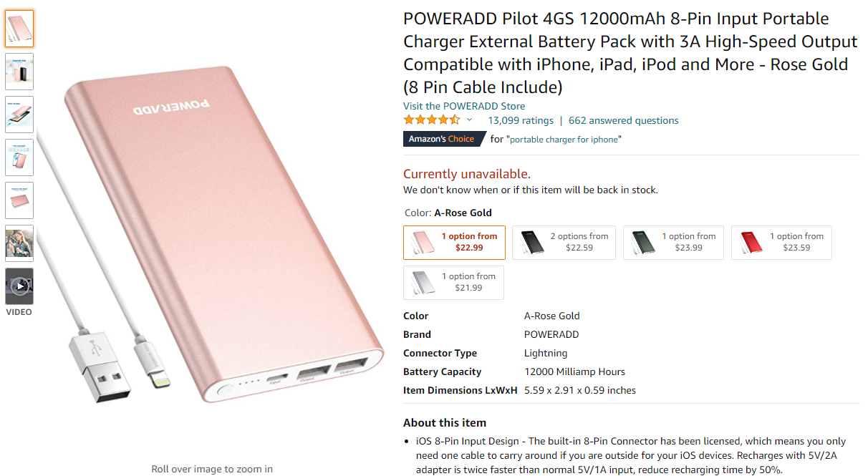Visit the POWERADD Store link
868x476 pixels.
pos(464,106)
